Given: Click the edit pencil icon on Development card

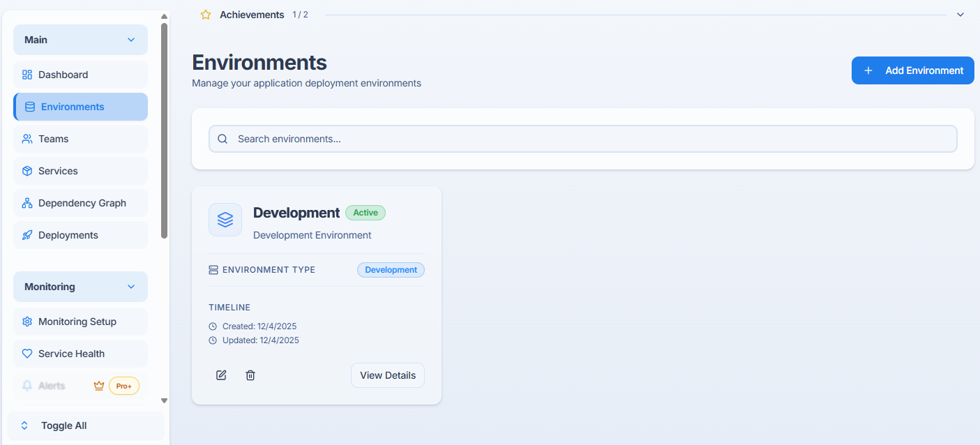Looking at the screenshot, I should pos(221,375).
